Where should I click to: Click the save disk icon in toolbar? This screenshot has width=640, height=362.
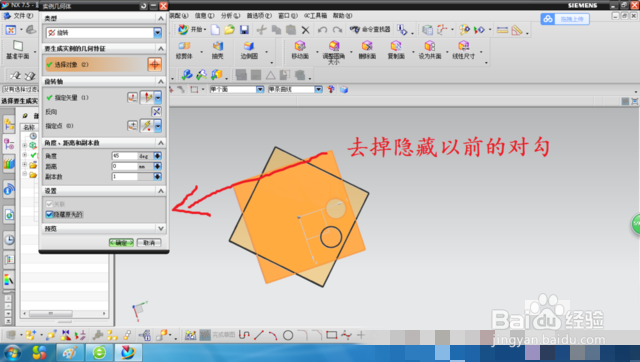244,30
